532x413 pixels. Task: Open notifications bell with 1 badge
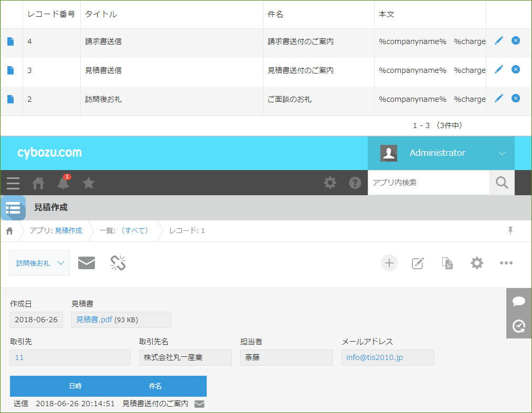[63, 182]
